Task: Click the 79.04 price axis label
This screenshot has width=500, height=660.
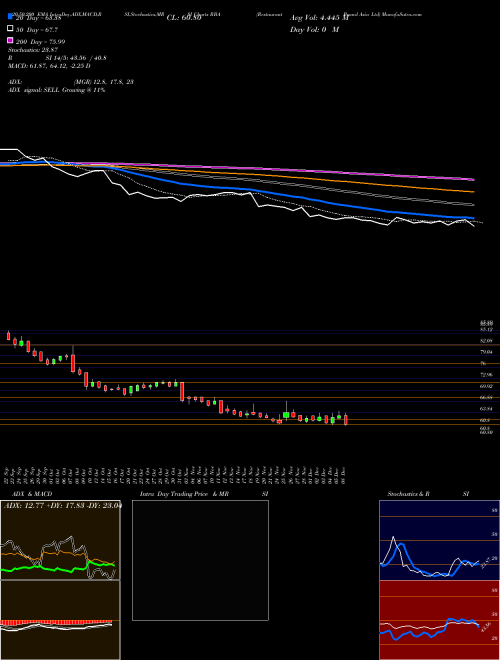Action: [x=486, y=351]
